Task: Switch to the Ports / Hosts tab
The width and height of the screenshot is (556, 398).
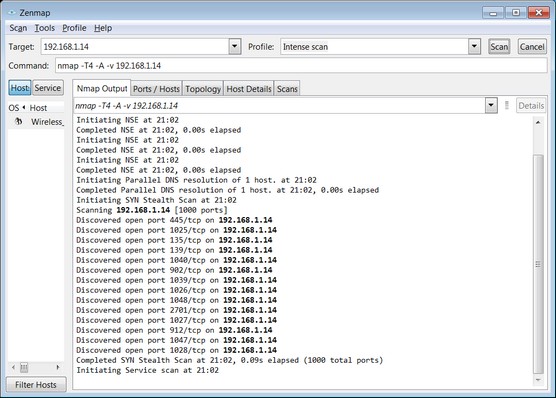Action: coord(156,89)
